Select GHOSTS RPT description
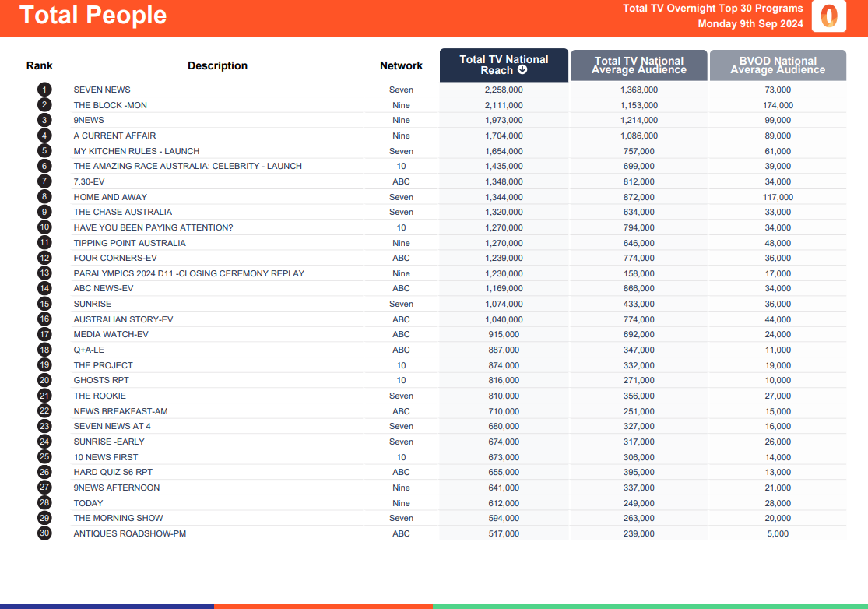The width and height of the screenshot is (868, 609). coord(101,380)
